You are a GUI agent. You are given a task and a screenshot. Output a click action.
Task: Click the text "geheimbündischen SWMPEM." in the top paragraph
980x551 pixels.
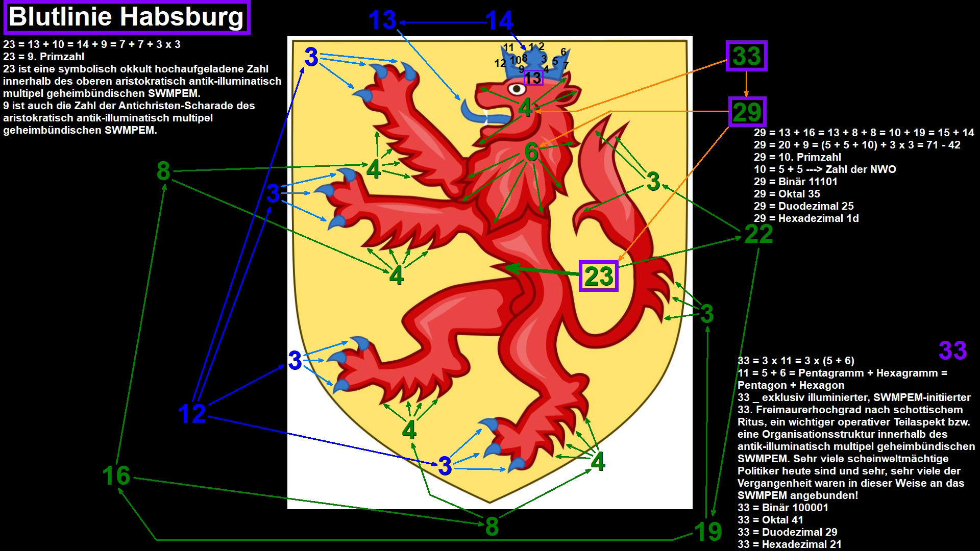pos(80,130)
